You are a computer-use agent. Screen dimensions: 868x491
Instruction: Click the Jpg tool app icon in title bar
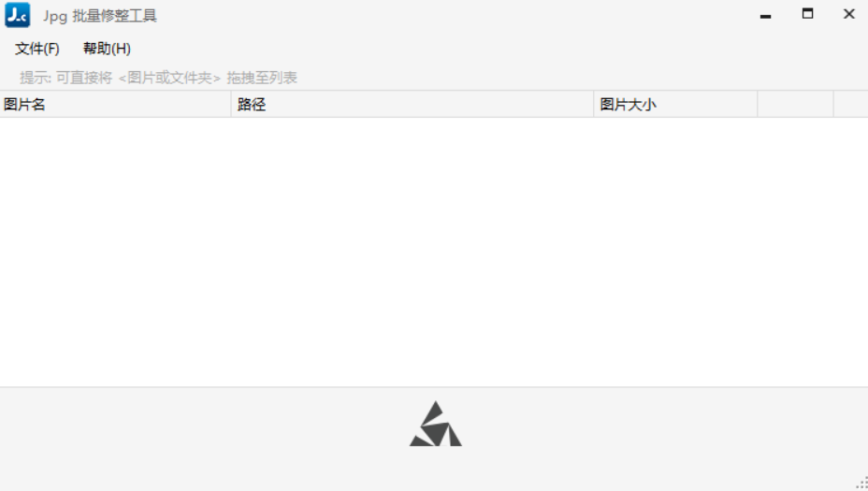(17, 15)
